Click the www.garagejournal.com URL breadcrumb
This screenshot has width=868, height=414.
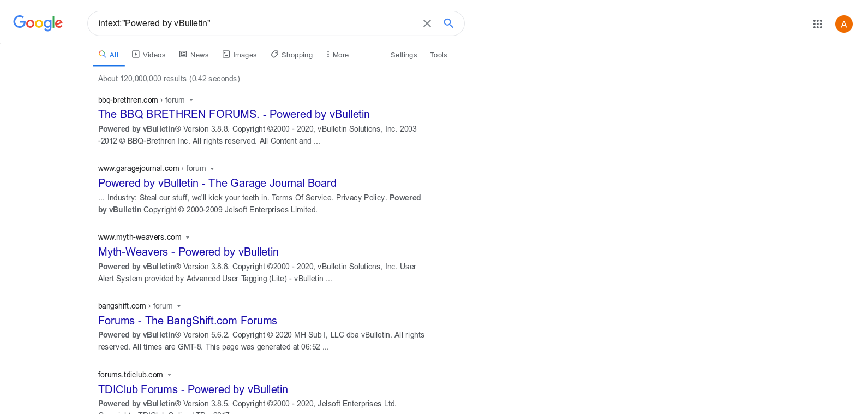click(x=152, y=168)
